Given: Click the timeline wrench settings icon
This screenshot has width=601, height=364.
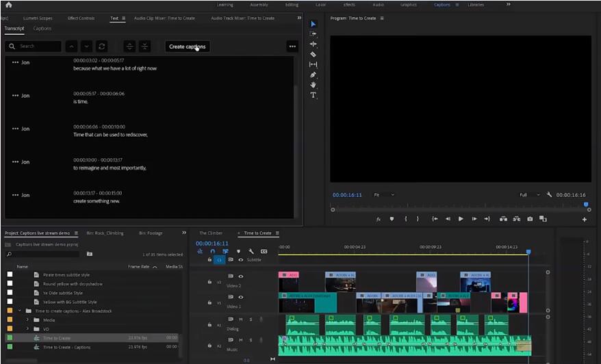Looking at the screenshot, I should pos(251,251).
